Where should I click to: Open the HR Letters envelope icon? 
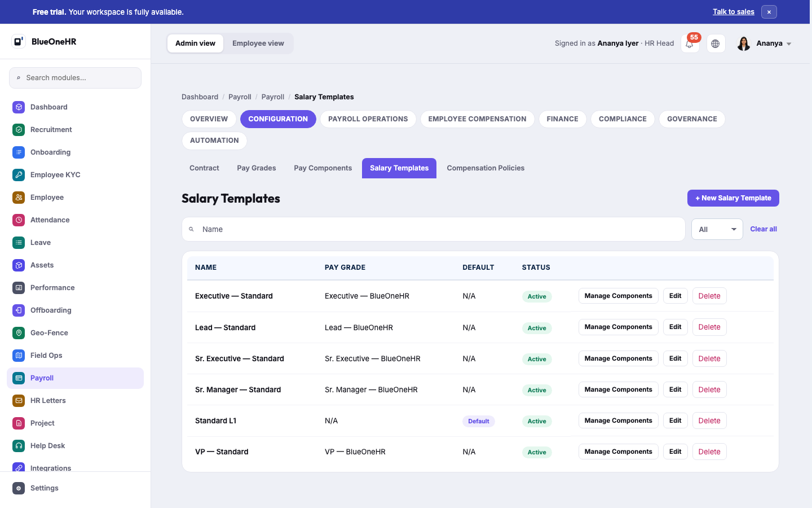click(19, 401)
